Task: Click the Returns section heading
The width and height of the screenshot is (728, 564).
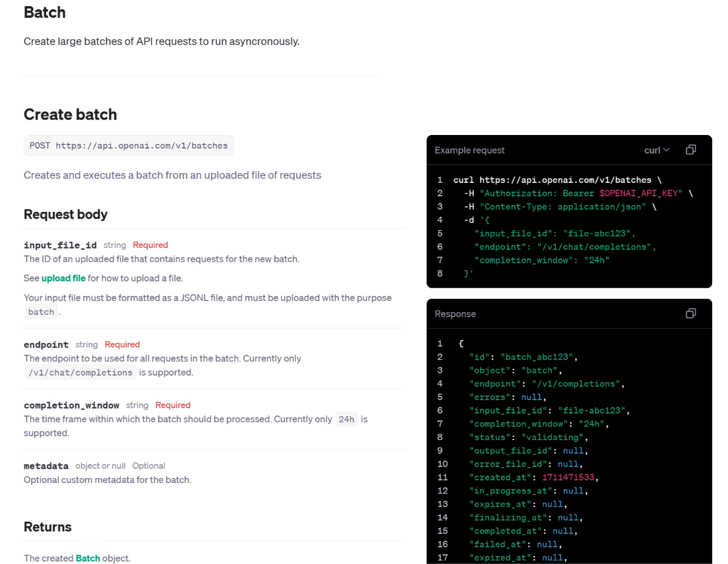Action: tap(47, 527)
